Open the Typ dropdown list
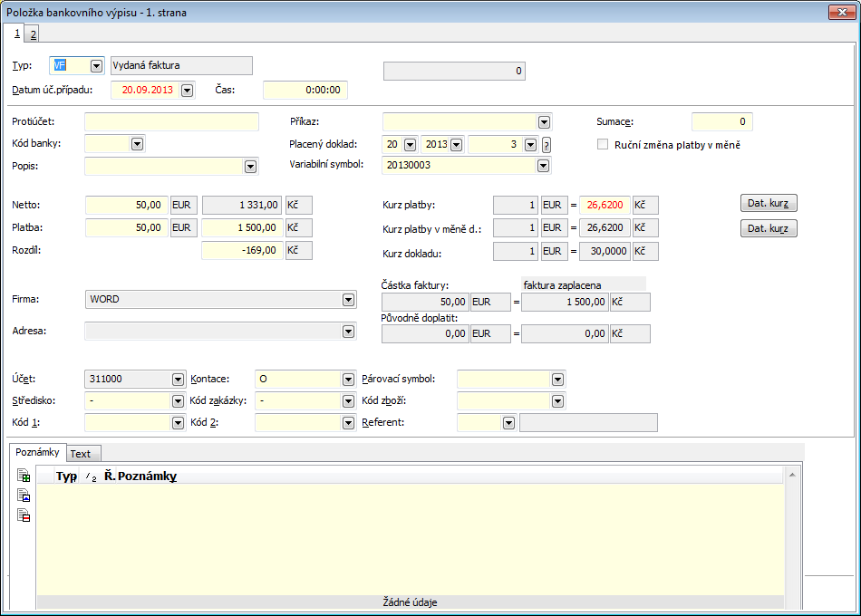The width and height of the screenshot is (861, 616). pos(96,66)
